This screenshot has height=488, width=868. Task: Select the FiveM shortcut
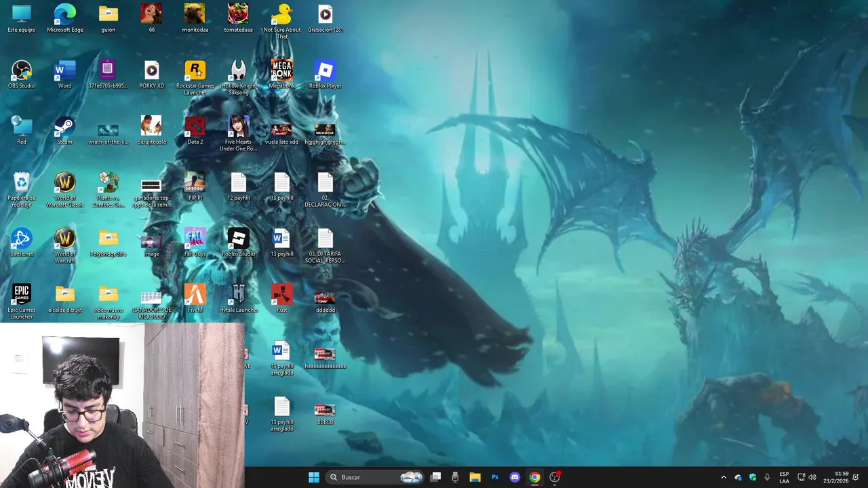[x=195, y=300]
